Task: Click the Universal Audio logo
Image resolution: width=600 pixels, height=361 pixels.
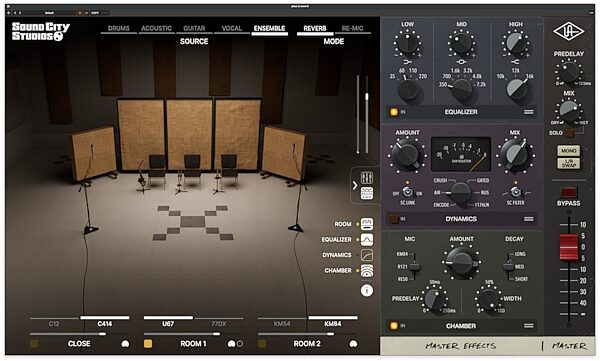Action: [568, 32]
